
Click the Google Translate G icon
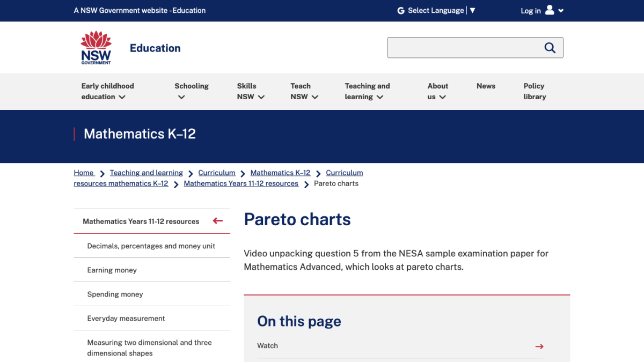pos(400,10)
